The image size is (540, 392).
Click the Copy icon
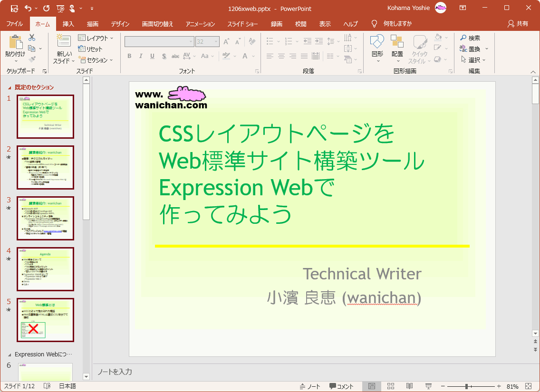pyautogui.click(x=32, y=48)
